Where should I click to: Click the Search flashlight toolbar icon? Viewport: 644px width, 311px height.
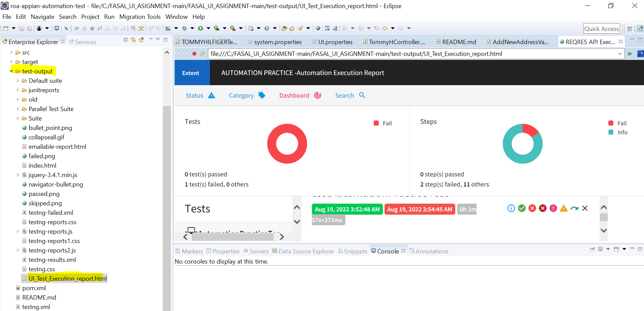(x=300, y=28)
